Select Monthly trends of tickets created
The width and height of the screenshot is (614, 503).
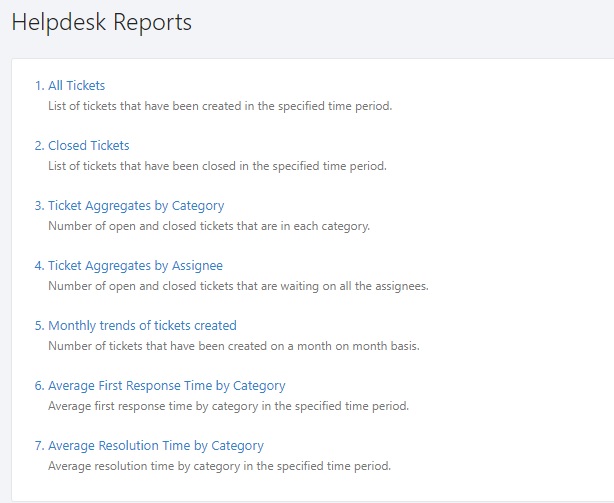[x=135, y=326]
